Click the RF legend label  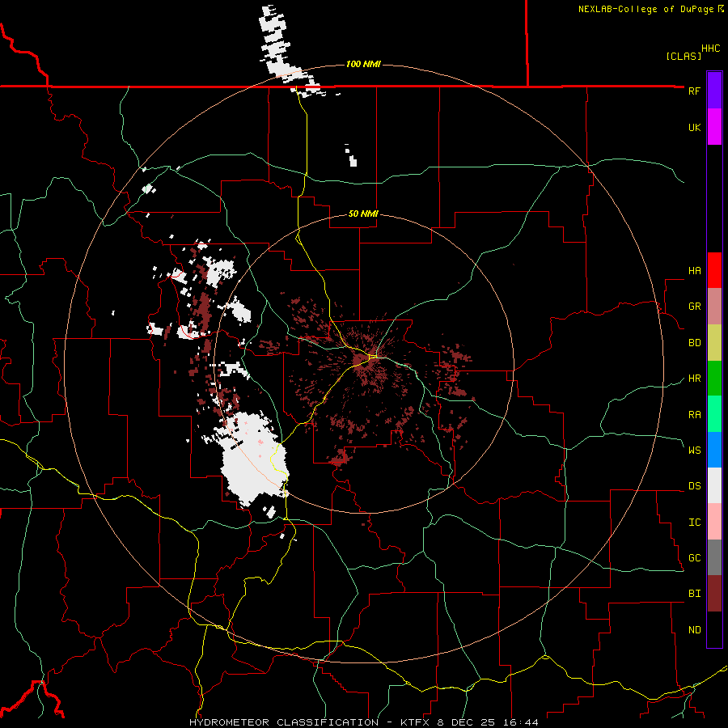(694, 91)
